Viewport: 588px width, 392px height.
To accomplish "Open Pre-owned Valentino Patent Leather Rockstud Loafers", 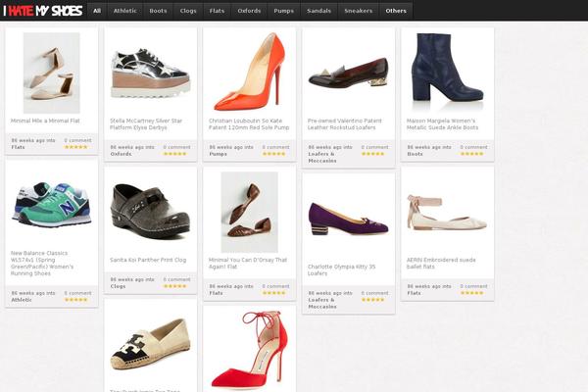I will (345, 124).
